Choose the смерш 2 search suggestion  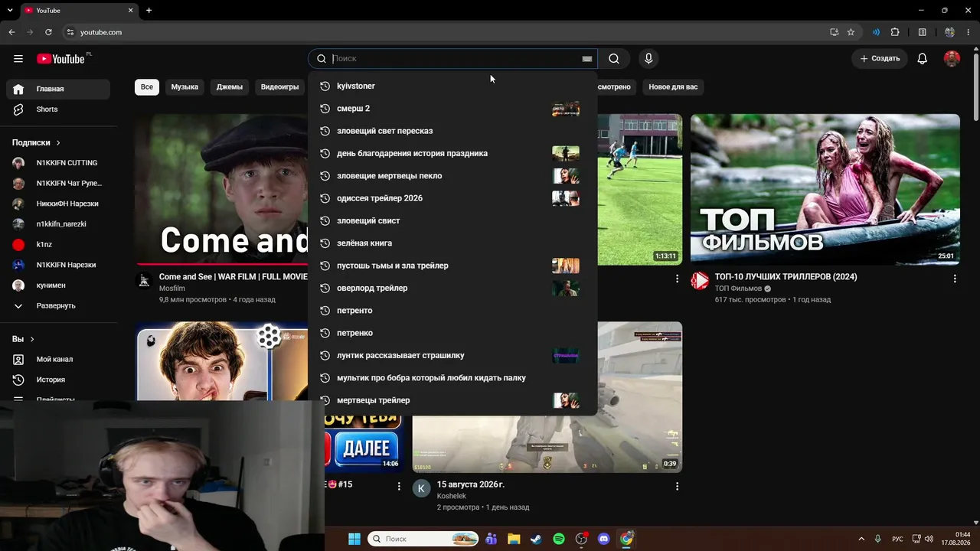click(452, 109)
